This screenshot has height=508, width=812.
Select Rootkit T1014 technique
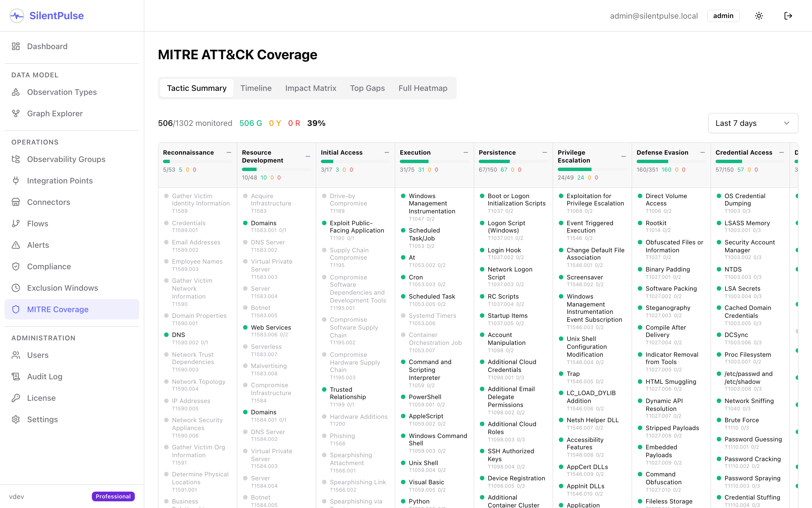pyautogui.click(x=671, y=226)
